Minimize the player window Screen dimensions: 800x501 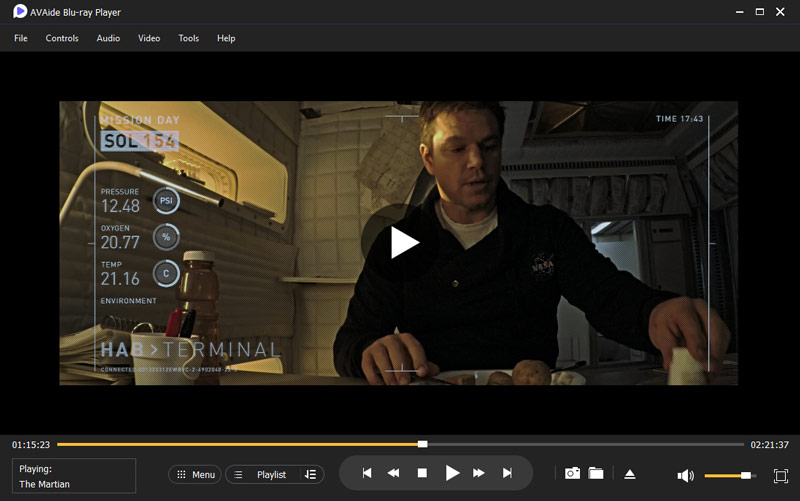(x=739, y=12)
